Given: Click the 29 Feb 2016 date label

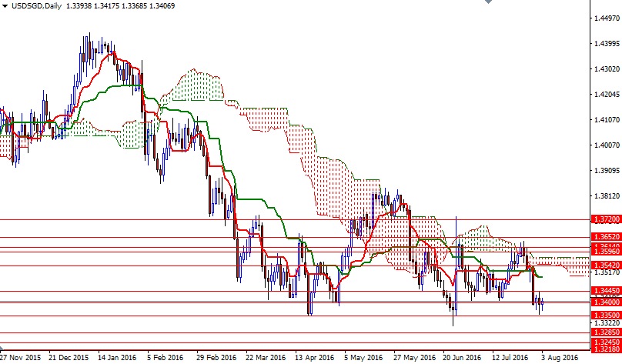Looking at the screenshot, I should tap(214, 358).
